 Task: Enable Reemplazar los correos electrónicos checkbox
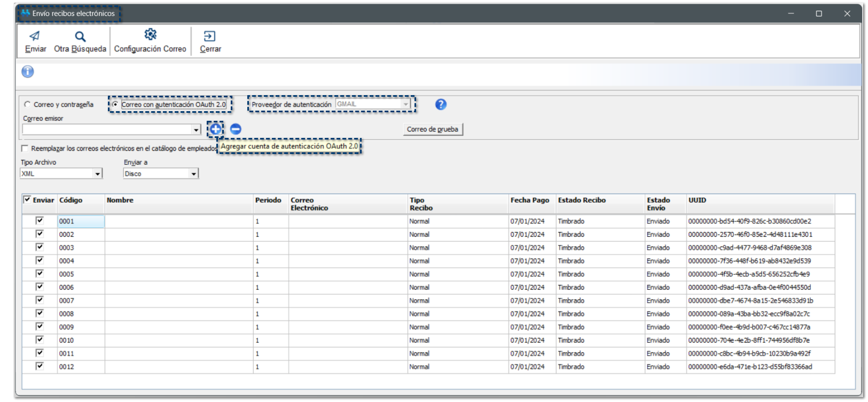coord(25,148)
